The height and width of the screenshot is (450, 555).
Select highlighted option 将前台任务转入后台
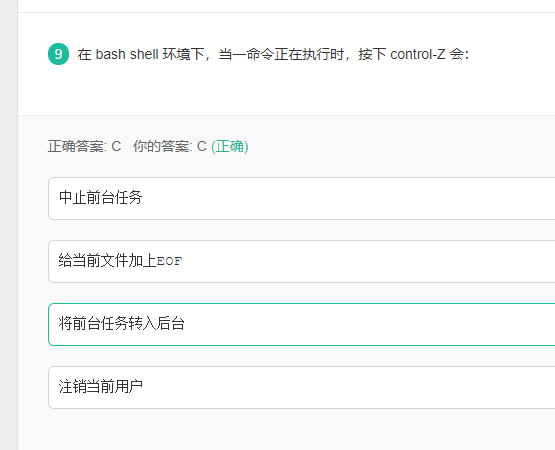point(302,324)
